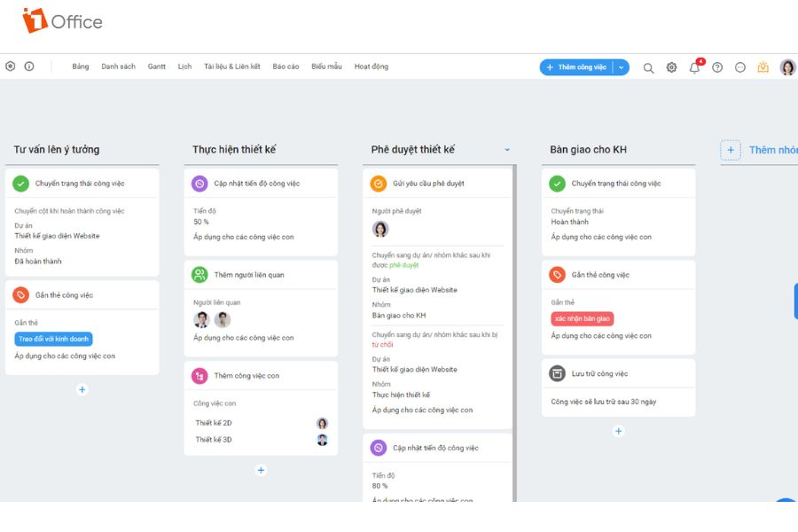
Task: Click the Đã hoàn thành group value
Action: click(38, 262)
